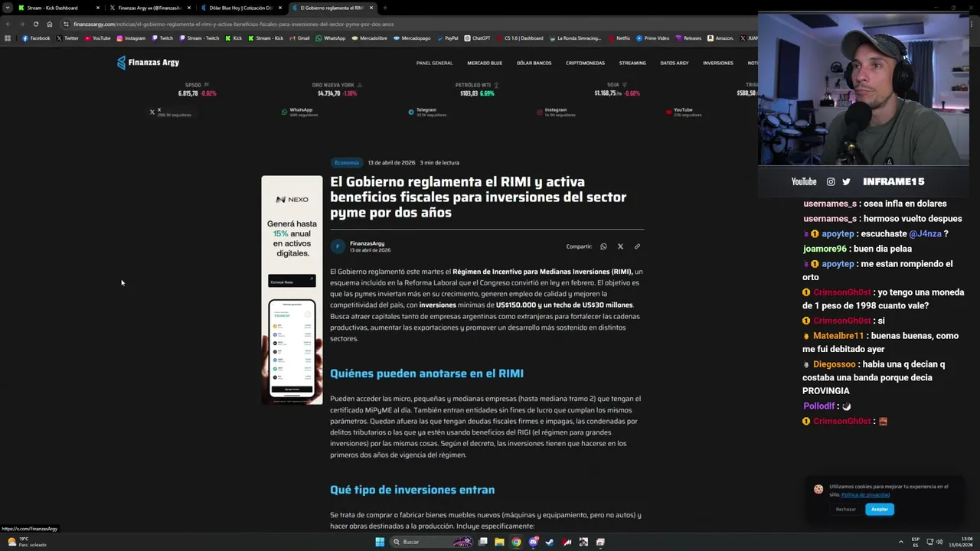Switch to Finanzas Argy X tab
Viewport: 980px width, 551px height.
coord(150,8)
